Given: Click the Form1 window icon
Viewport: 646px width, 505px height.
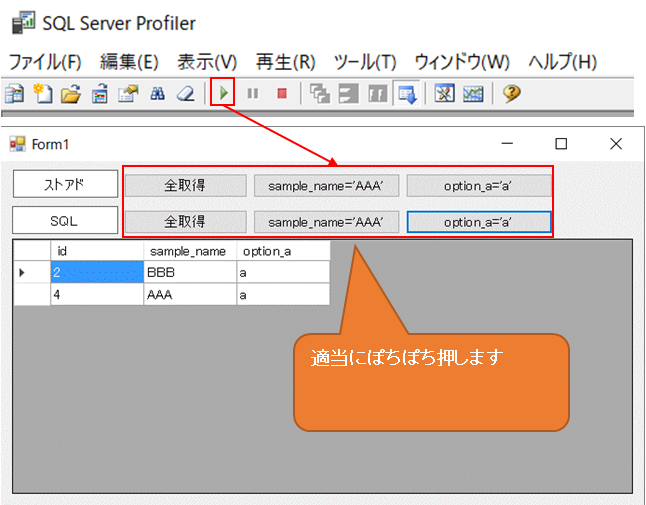Looking at the screenshot, I should point(17,144).
